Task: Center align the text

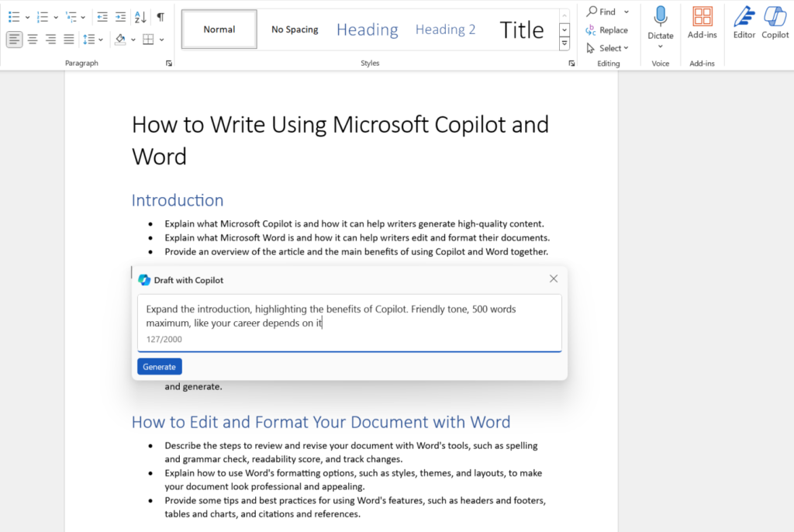Action: point(33,39)
